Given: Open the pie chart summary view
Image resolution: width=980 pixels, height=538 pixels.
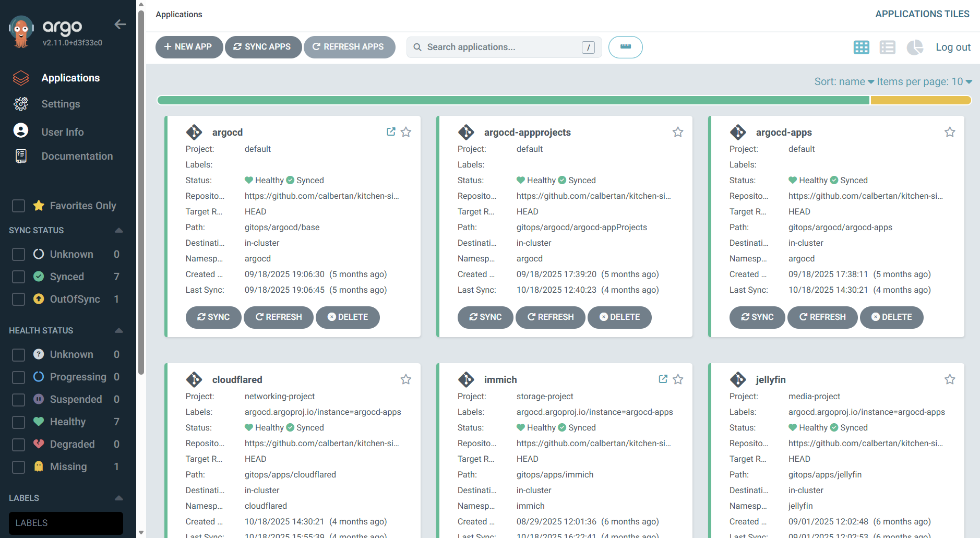Looking at the screenshot, I should point(914,47).
